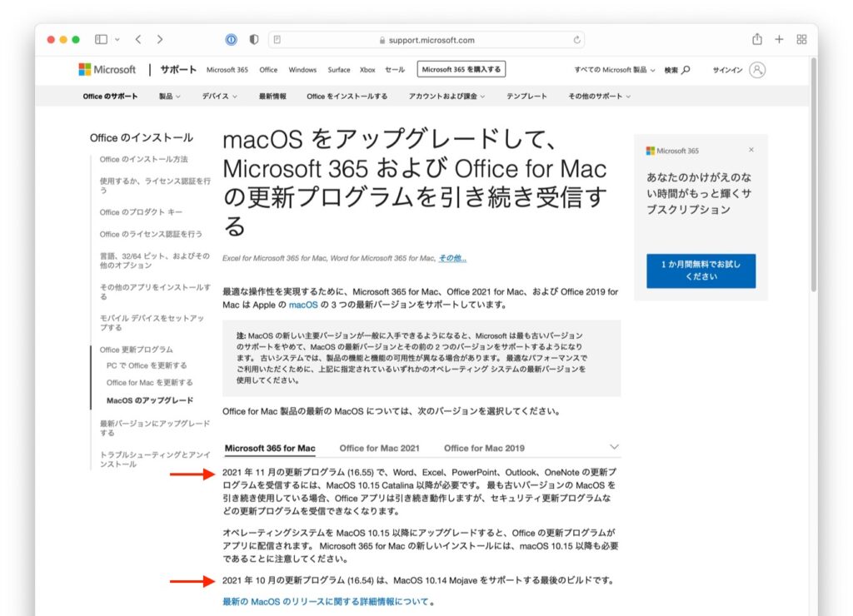This screenshot has width=853, height=616.
Task: Collapse the version selector with the chevron arrow
Action: point(615,447)
